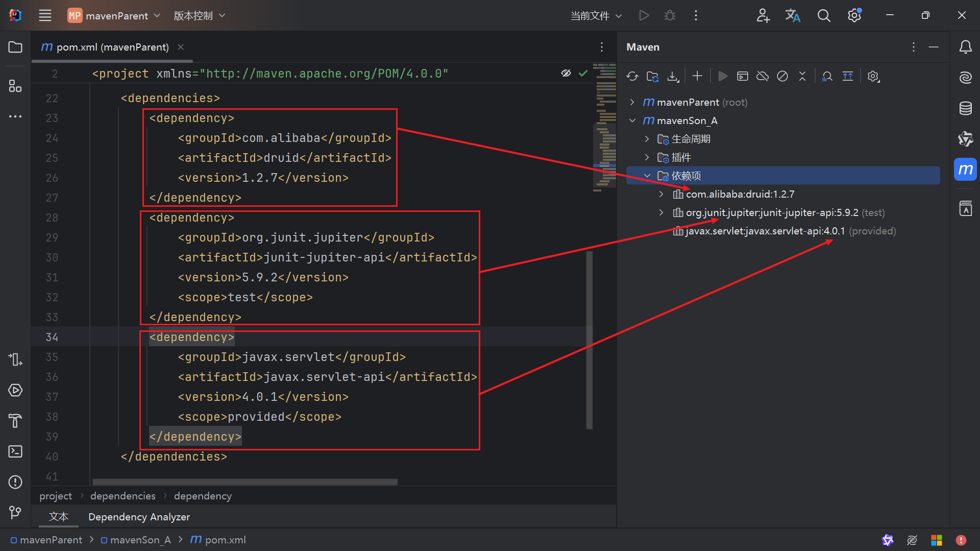Open Git version control tool window
This screenshot has width=980, height=551.
click(15, 512)
